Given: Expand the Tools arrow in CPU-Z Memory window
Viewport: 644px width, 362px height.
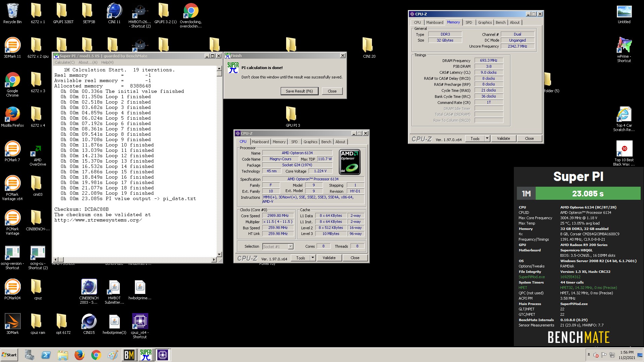Looking at the screenshot, I should [487, 138].
